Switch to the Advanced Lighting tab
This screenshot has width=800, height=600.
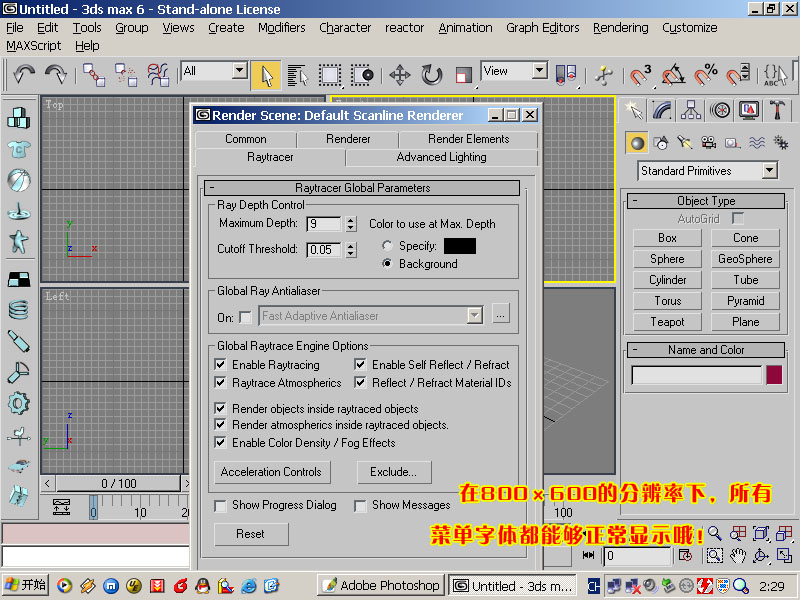pyautogui.click(x=441, y=157)
